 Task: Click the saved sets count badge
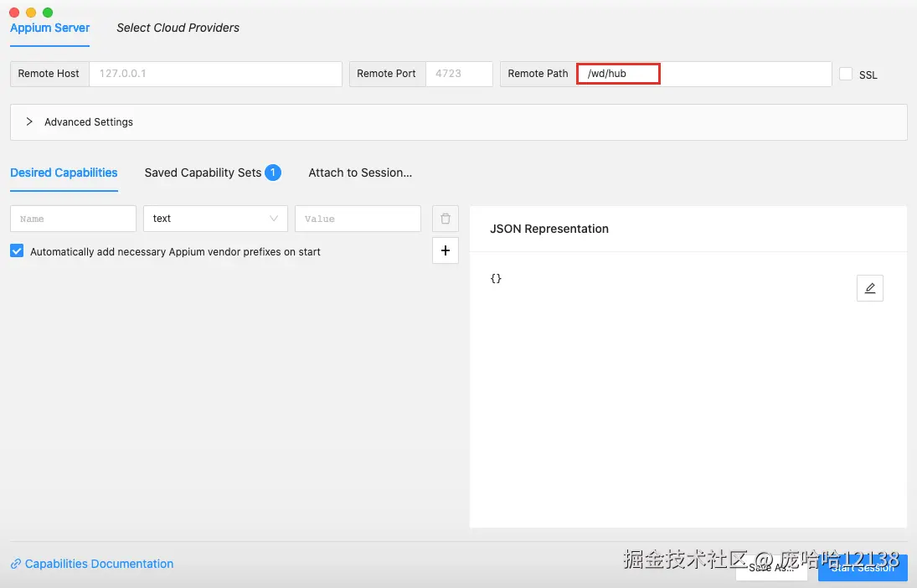pyautogui.click(x=272, y=173)
